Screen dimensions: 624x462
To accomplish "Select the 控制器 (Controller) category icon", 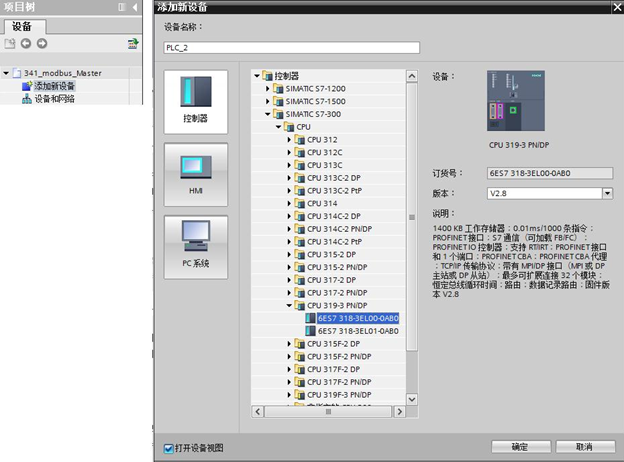I will tap(195, 102).
